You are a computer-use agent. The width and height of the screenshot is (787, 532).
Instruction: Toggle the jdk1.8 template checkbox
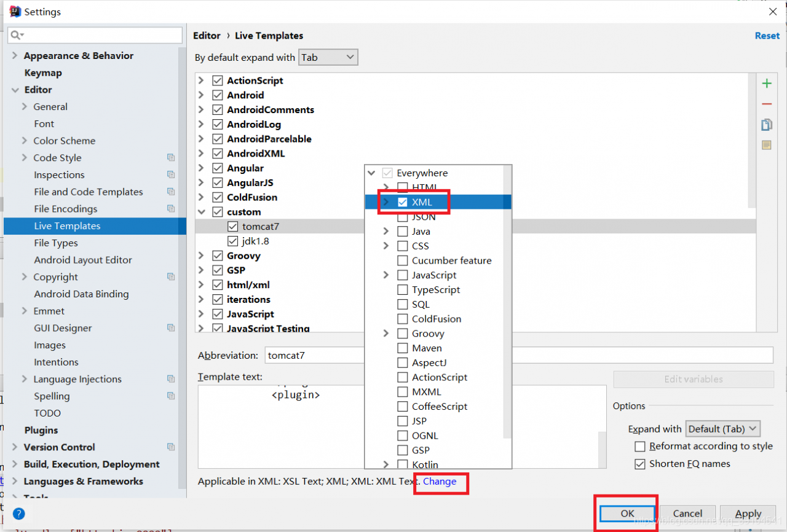(233, 241)
